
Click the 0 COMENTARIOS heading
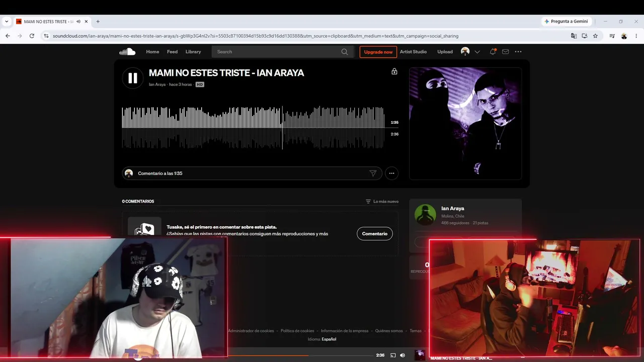point(138,202)
